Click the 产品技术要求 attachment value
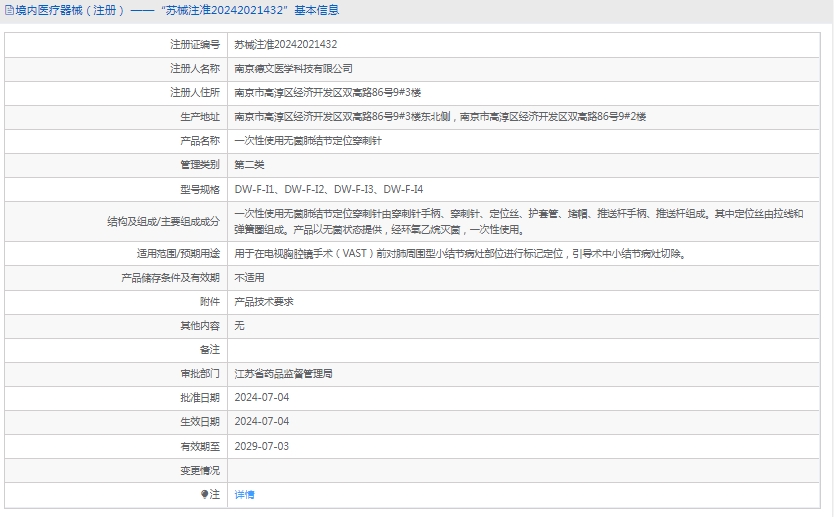The width and height of the screenshot is (834, 517). coord(264,302)
